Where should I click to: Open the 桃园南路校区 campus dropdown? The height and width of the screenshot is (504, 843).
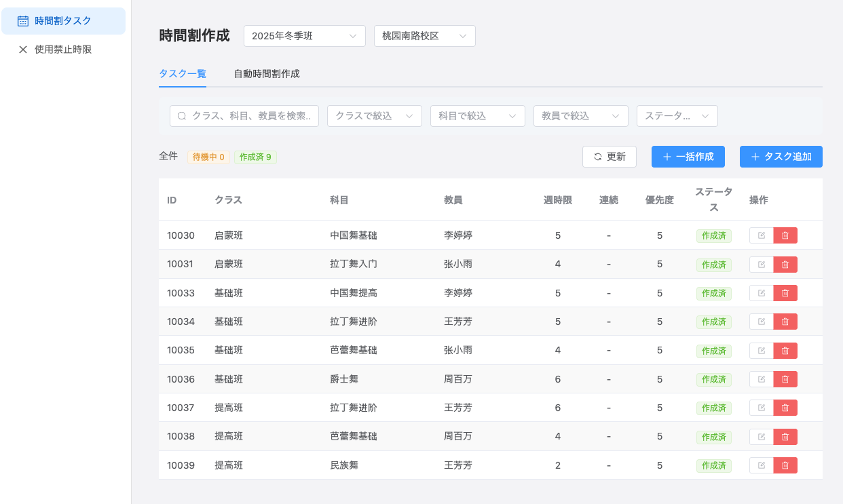pos(424,36)
